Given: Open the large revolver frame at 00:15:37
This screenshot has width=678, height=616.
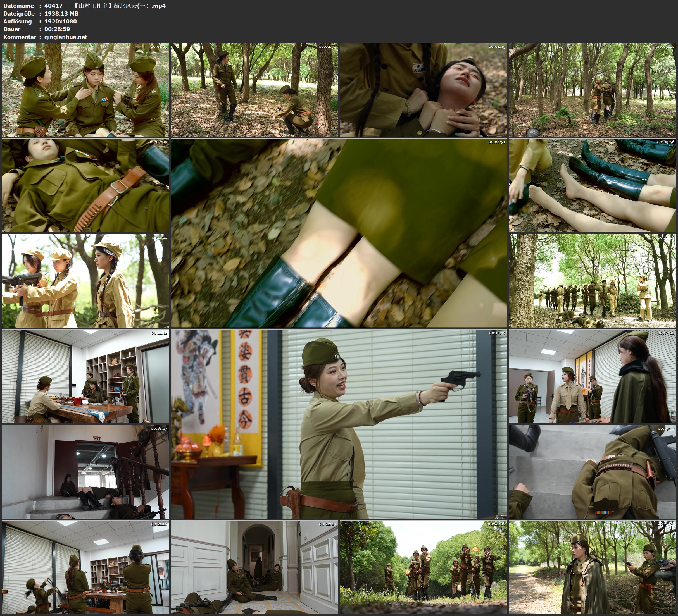Looking at the screenshot, I should pyautogui.click(x=339, y=424).
